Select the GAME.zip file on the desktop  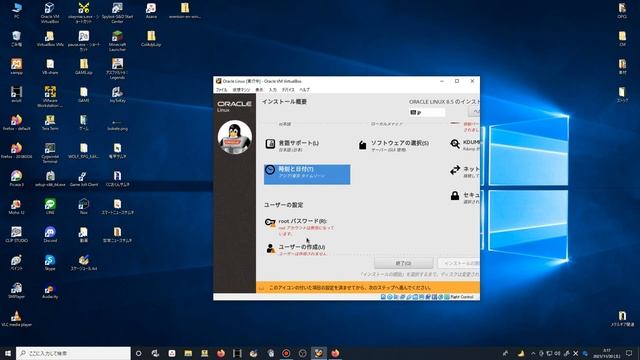tap(84, 67)
